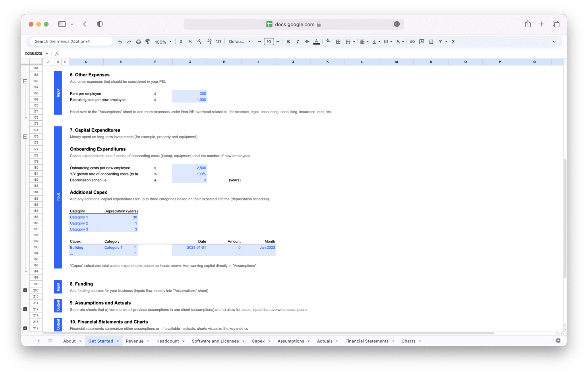Viewport: 588px width, 374px height.
Task: Expand row group at row 200
Action: click(x=25, y=290)
